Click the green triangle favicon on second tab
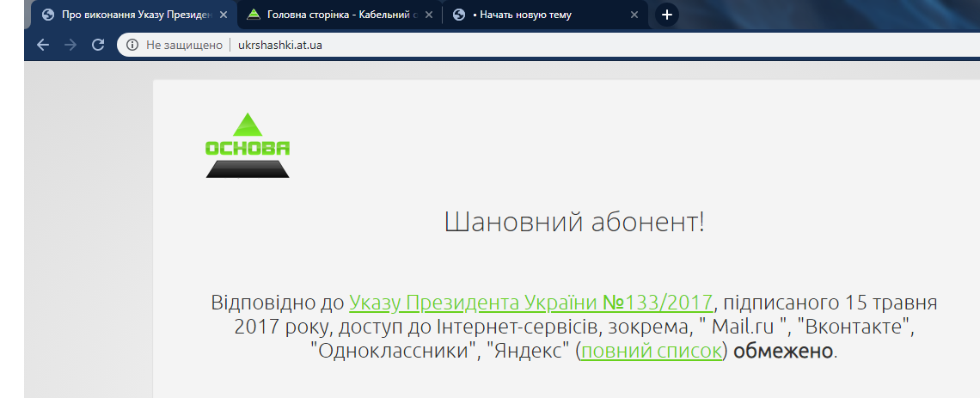Screen dimensions: 980x398 tap(253, 15)
